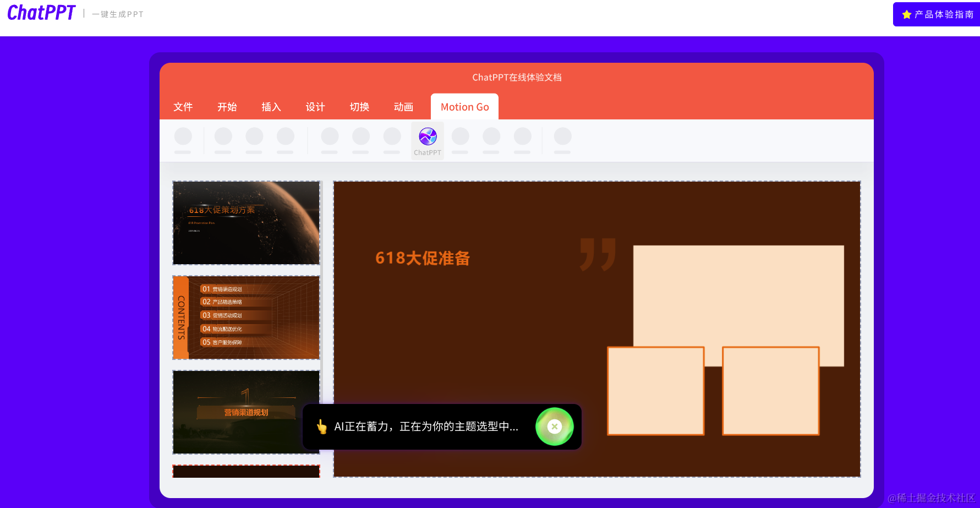The image size is (980, 508).
Task: Select the Motion Go tab
Action: (x=464, y=107)
